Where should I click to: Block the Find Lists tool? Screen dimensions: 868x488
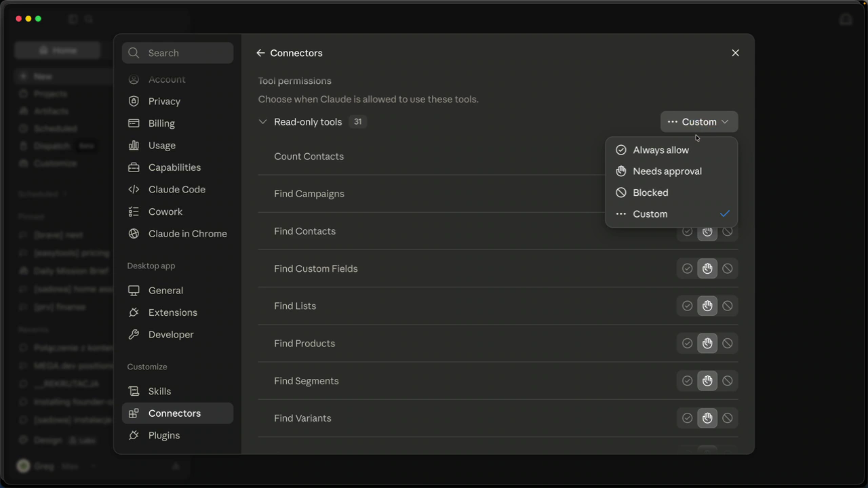point(728,306)
